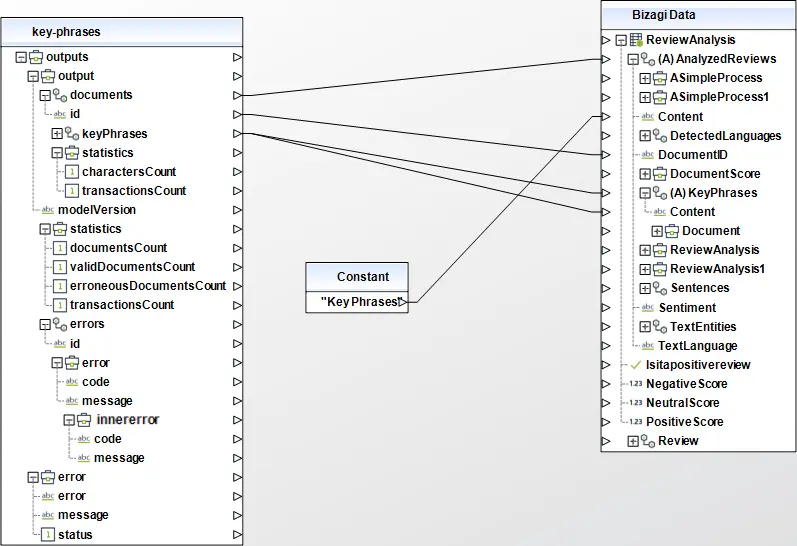Click the PositiveScore 1.23 number icon
This screenshot has width=797, height=546.
(635, 422)
